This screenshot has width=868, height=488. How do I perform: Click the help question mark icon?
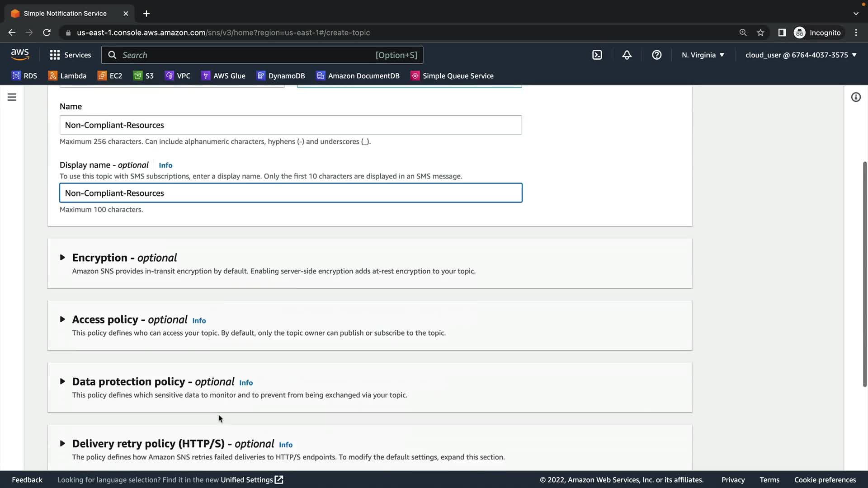pos(656,55)
